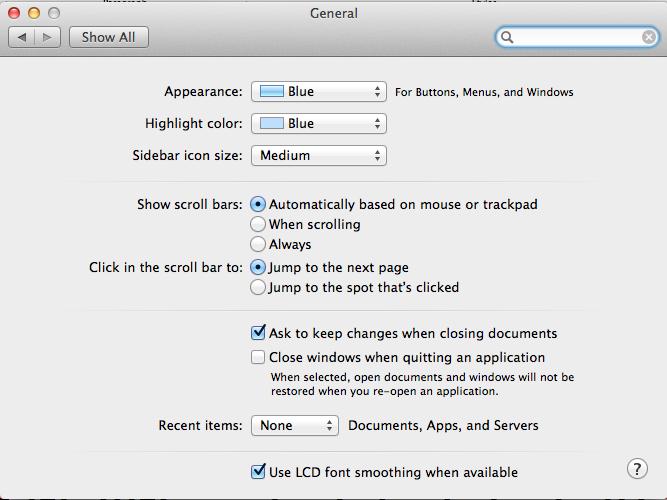Open the Recent items dropdown
Image resolution: width=667 pixels, height=500 pixels.
[x=295, y=426]
